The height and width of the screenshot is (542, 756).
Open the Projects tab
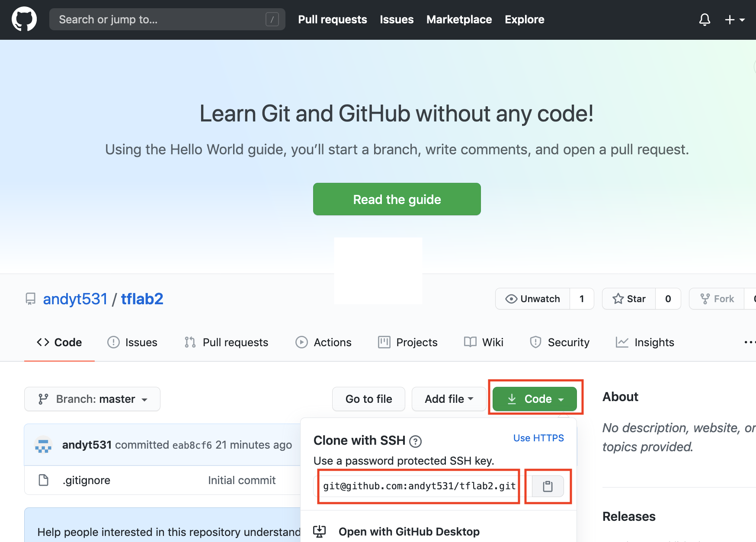[x=408, y=342]
